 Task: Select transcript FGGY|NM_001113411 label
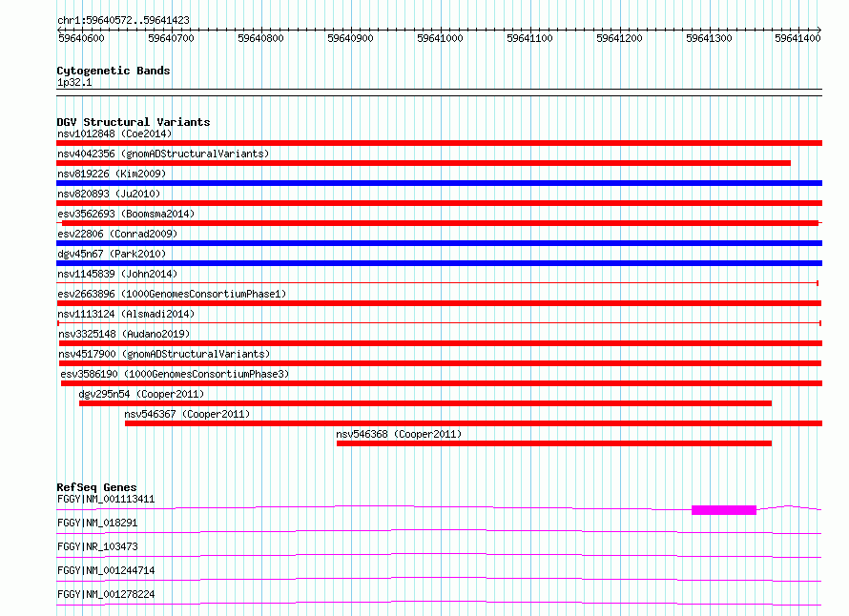[x=106, y=499]
